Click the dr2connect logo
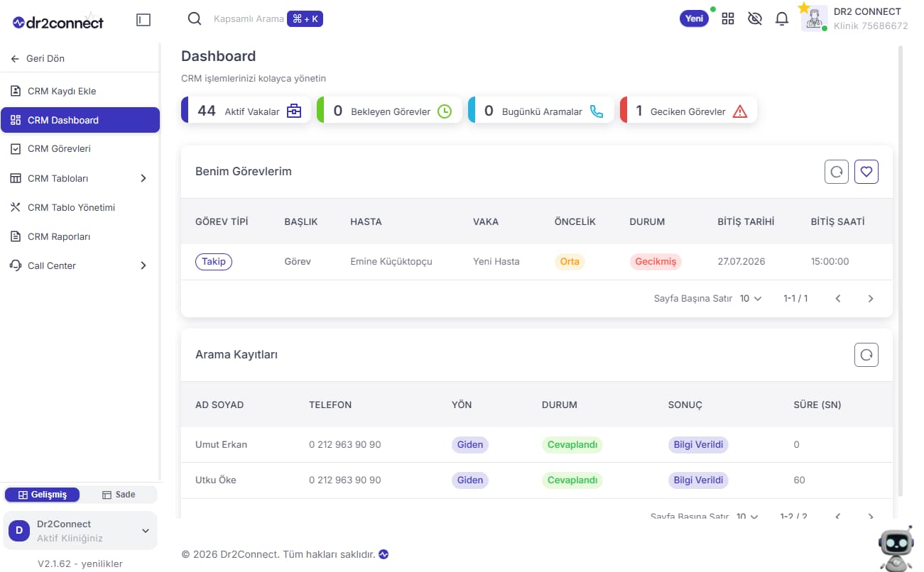The image size is (924, 572). [x=58, y=22]
